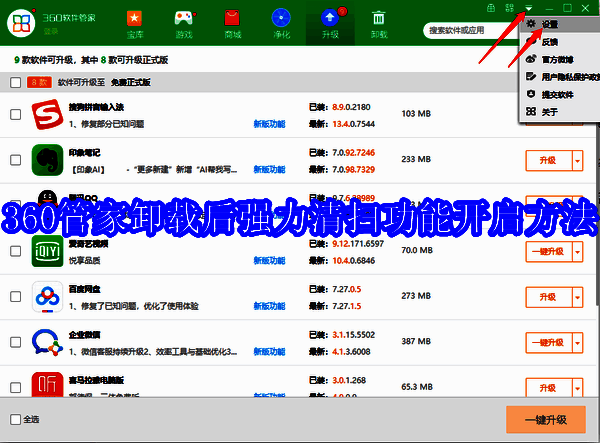Click the gift box icon in title bar
The height and width of the screenshot is (443, 600).
[491, 8]
